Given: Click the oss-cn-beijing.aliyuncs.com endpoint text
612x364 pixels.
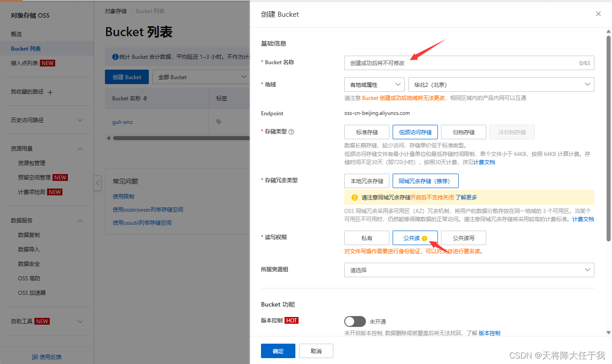Looking at the screenshot, I should (x=377, y=113).
